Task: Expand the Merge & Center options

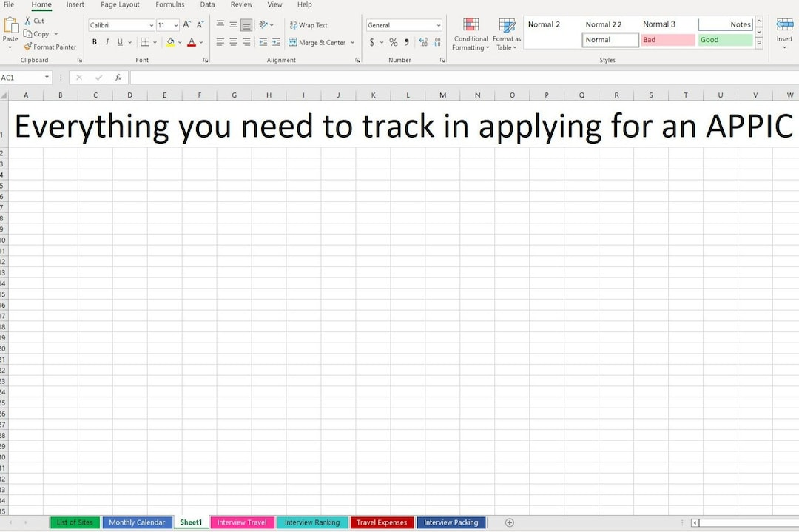Action: point(353,42)
